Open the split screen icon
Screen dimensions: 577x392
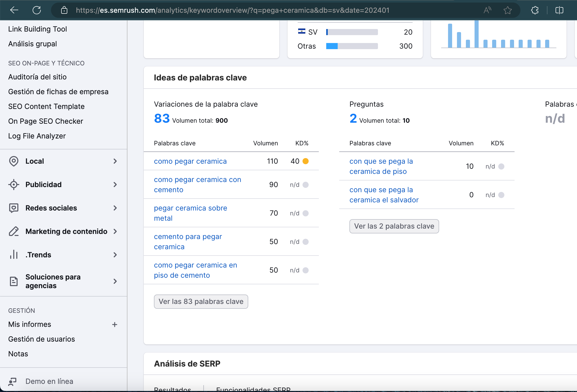(x=559, y=10)
